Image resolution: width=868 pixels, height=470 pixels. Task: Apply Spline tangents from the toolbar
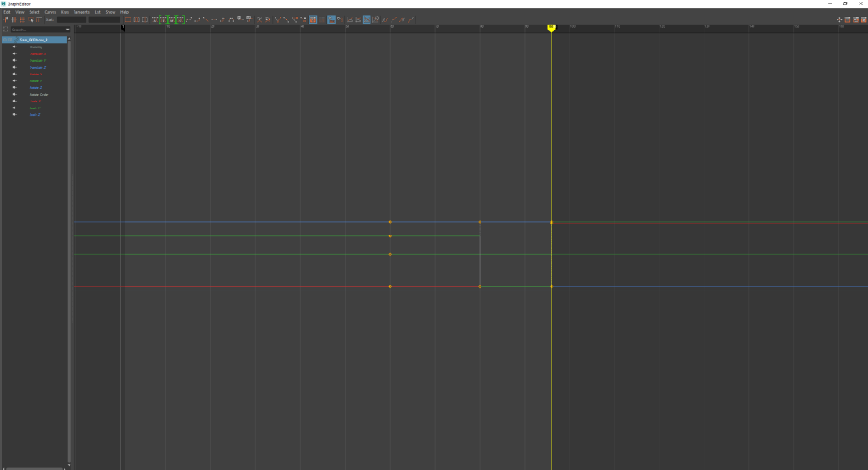(188, 19)
